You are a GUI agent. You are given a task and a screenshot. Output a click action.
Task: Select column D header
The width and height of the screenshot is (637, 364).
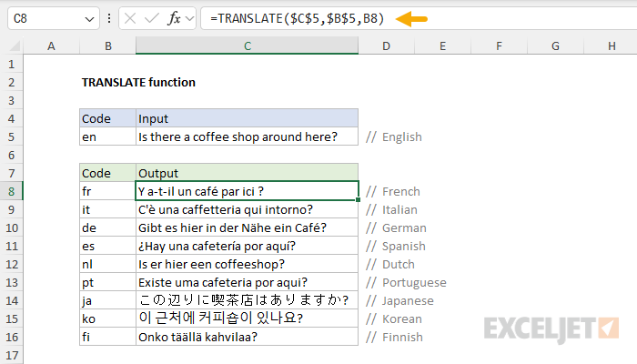(x=387, y=45)
